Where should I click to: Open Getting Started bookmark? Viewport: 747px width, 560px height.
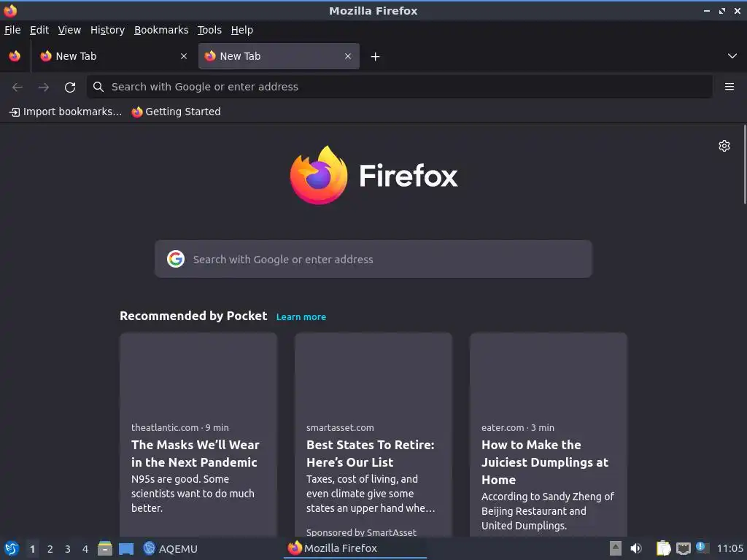coord(176,112)
